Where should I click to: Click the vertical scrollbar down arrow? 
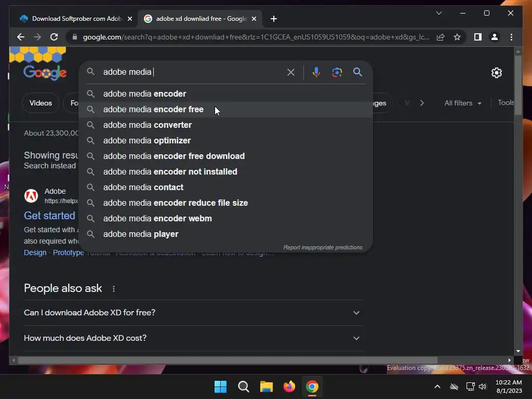518,351
